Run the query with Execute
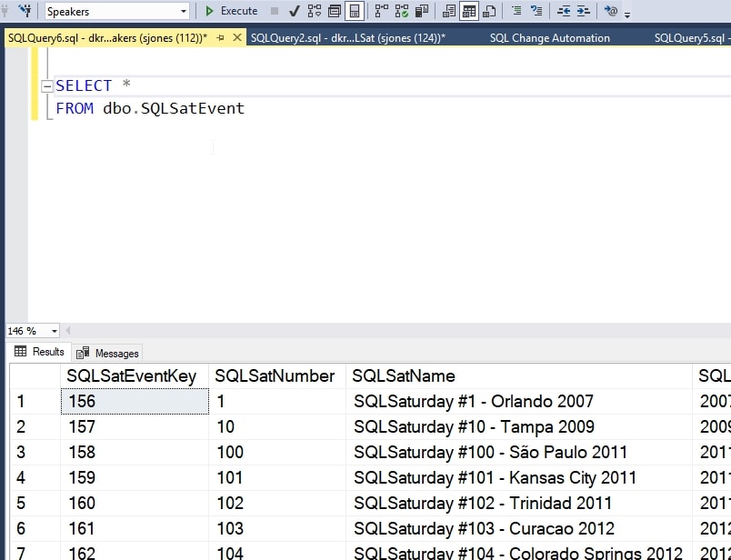The height and width of the screenshot is (560, 731). [231, 11]
